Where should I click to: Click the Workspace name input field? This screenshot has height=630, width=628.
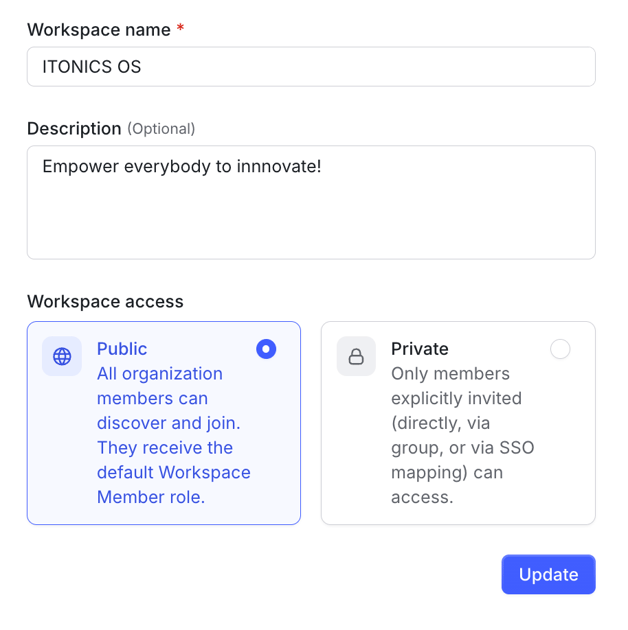pos(311,67)
